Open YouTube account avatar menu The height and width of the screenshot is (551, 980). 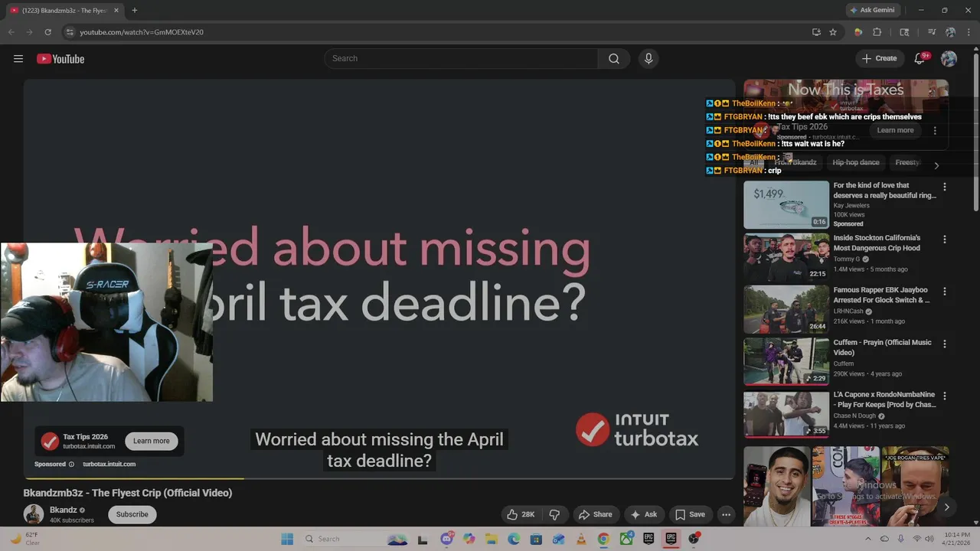(x=949, y=59)
